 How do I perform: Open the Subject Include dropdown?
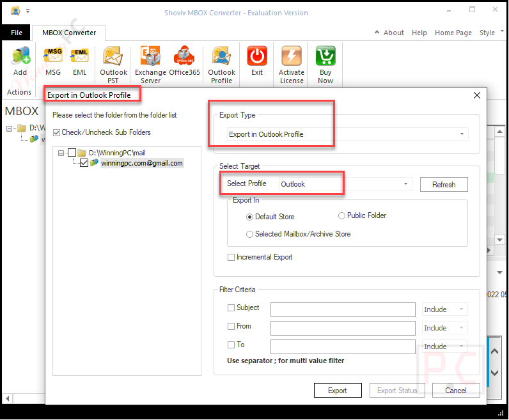click(x=444, y=309)
